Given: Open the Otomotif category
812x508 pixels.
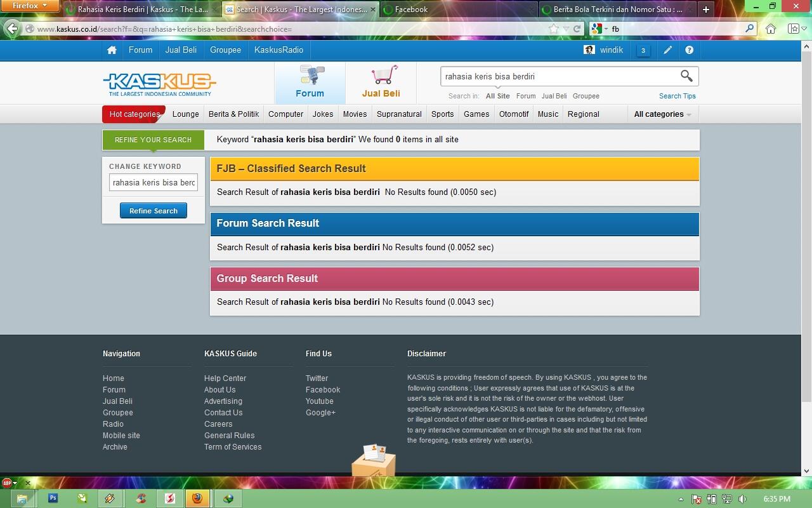Looking at the screenshot, I should click(x=514, y=114).
